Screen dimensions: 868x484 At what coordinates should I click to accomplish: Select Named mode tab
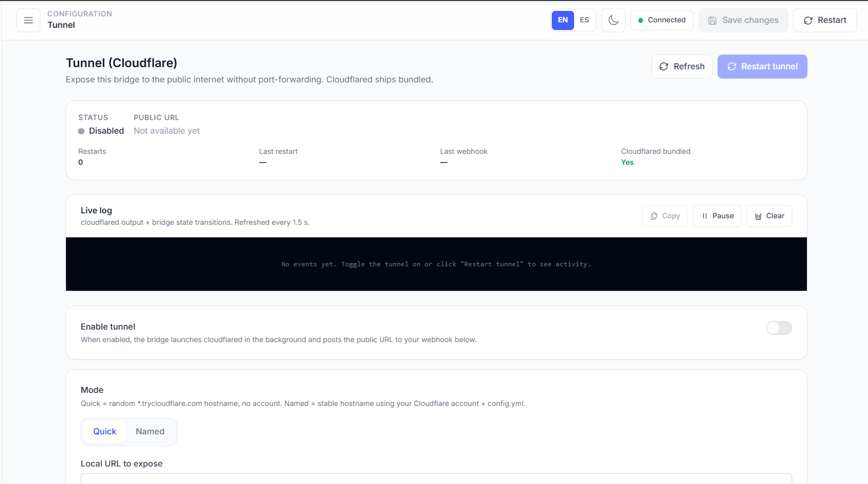click(150, 432)
